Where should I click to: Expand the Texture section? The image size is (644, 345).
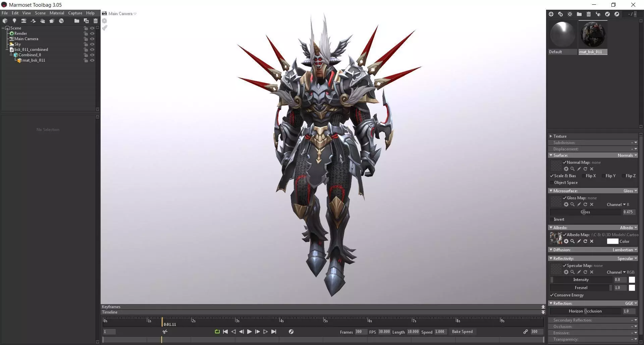point(551,136)
